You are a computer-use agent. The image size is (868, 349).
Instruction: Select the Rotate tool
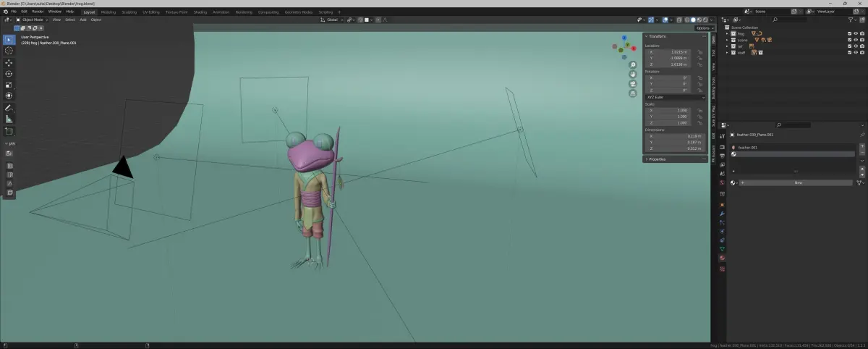[9, 73]
